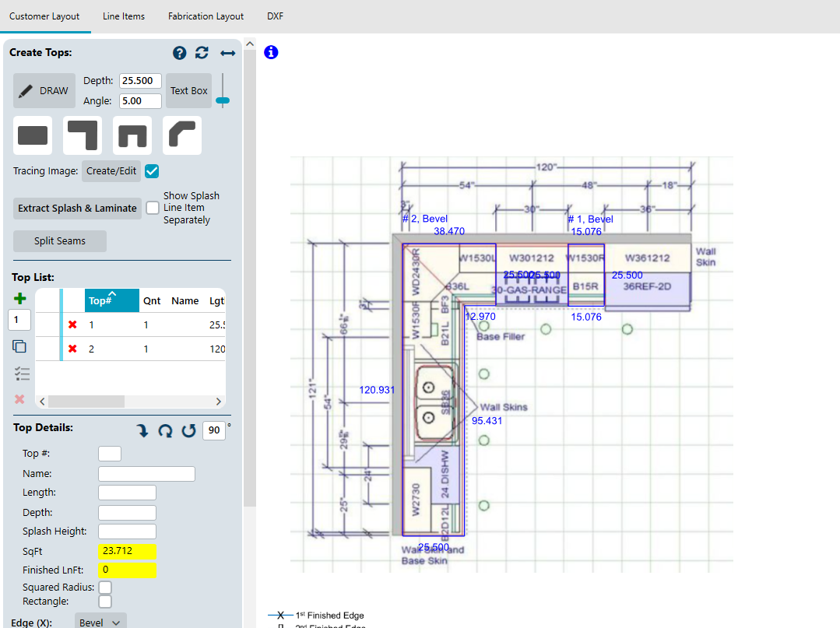Click the quantity field showing 1
Screen dimensions: 840x628
19,320
